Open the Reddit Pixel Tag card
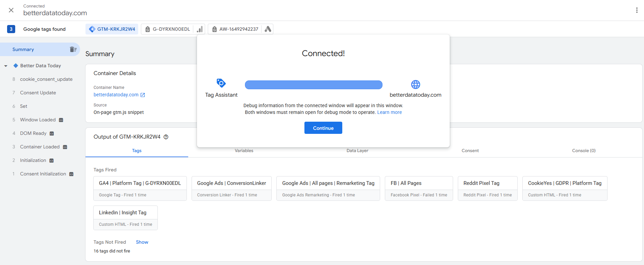Image resolution: width=644 pixels, height=265 pixels. coord(488,188)
